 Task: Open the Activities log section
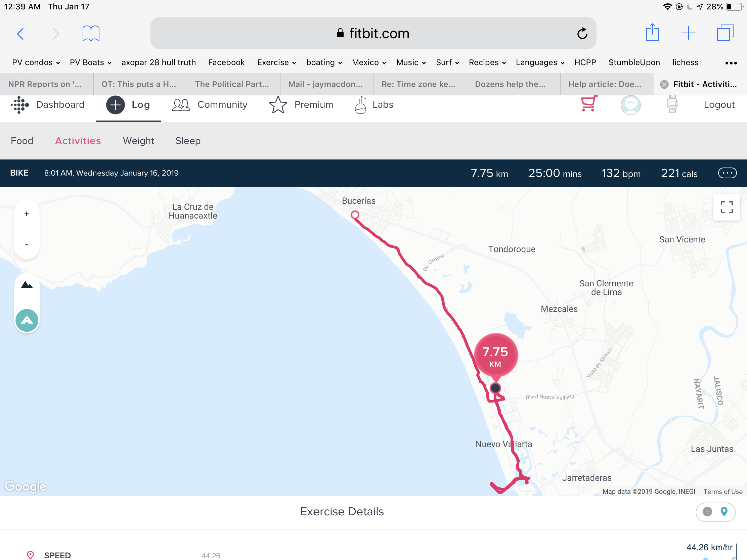[78, 141]
